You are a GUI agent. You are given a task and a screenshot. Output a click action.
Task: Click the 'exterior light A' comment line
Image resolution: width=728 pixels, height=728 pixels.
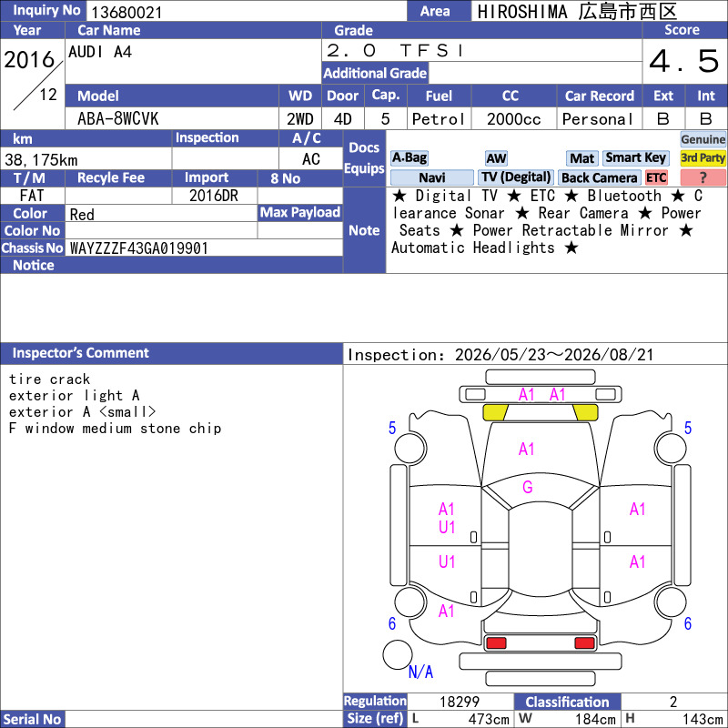click(x=75, y=396)
